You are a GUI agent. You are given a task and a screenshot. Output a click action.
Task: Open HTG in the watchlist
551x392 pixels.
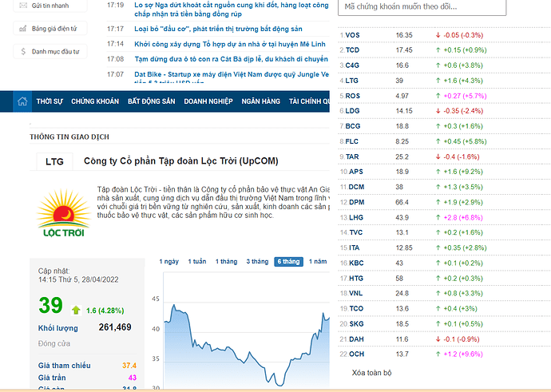click(356, 279)
